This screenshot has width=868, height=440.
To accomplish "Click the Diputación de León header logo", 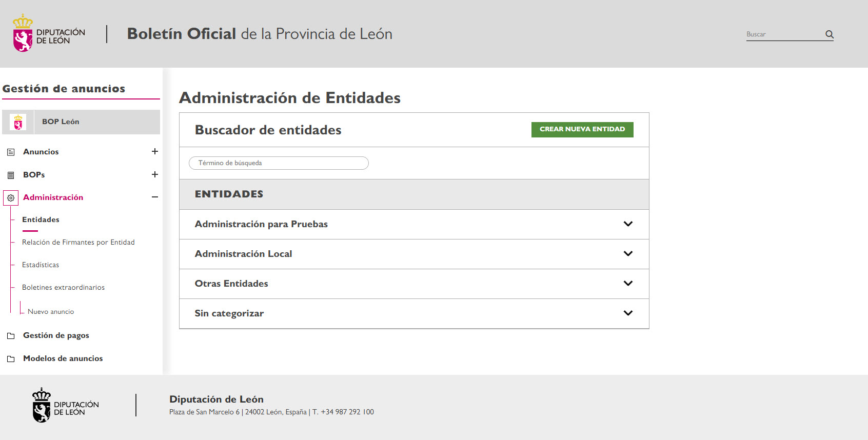I will click(49, 34).
